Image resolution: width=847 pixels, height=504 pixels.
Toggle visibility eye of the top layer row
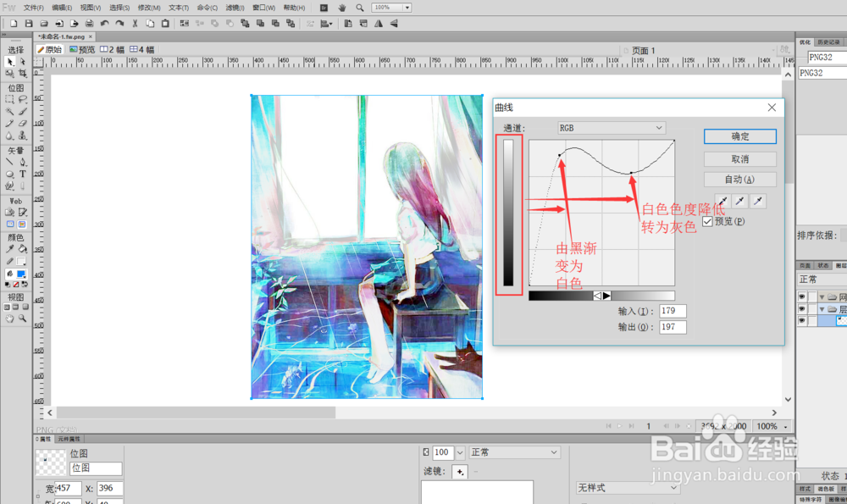(x=801, y=296)
